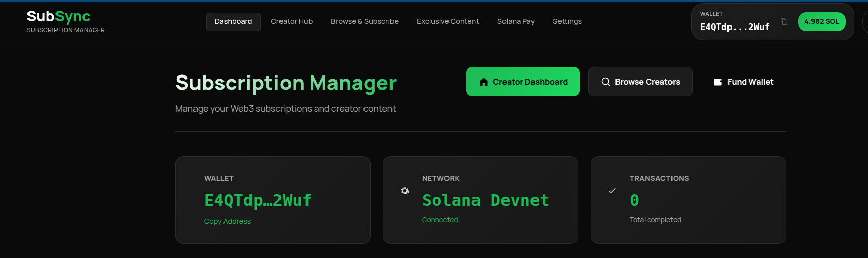Click the header wallet address E4QTdp...2Wuf

click(734, 27)
